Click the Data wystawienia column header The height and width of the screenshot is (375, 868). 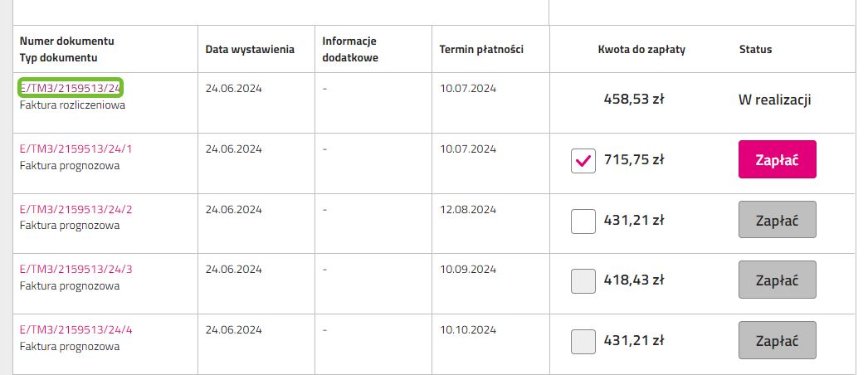pos(250,49)
